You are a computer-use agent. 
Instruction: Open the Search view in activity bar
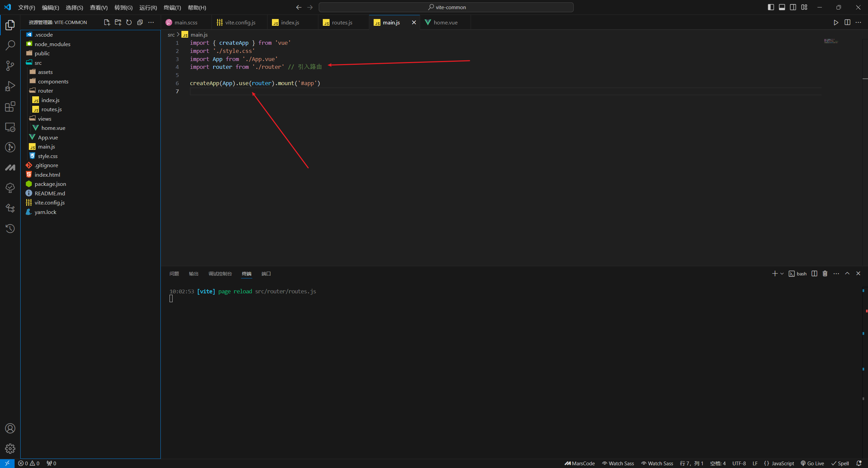[10, 45]
